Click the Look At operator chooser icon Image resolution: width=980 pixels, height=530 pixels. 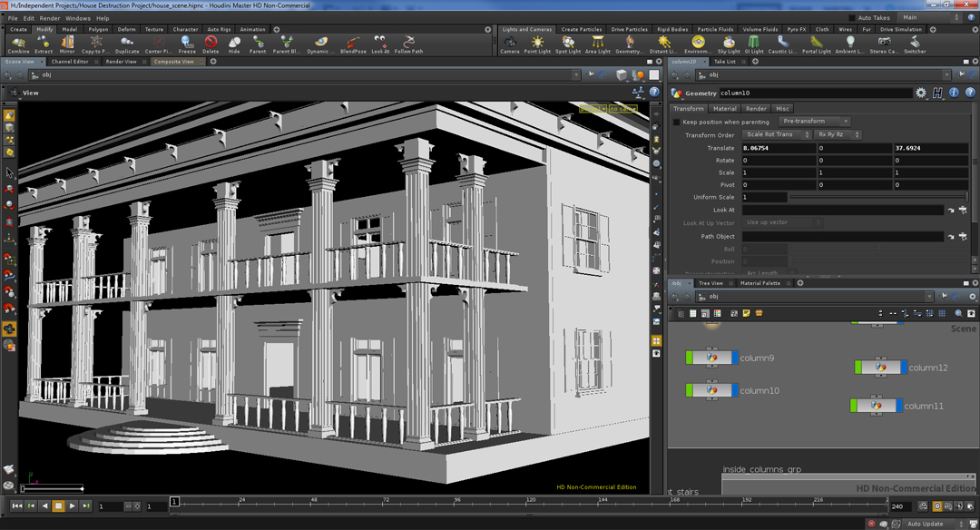(x=963, y=210)
